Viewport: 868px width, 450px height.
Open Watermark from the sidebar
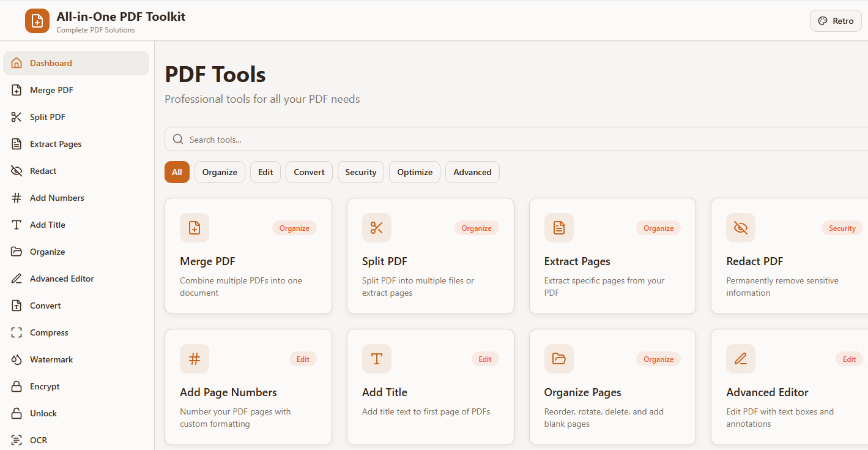click(51, 359)
